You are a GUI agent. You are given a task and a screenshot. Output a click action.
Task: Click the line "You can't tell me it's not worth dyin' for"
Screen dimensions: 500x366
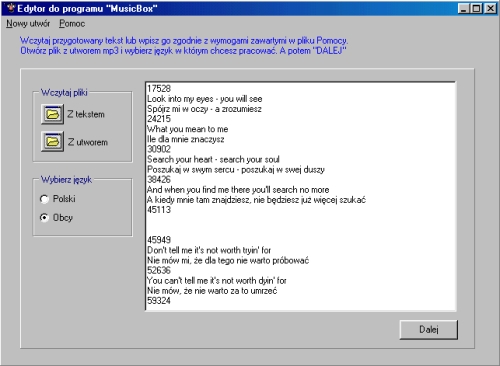tap(217, 281)
